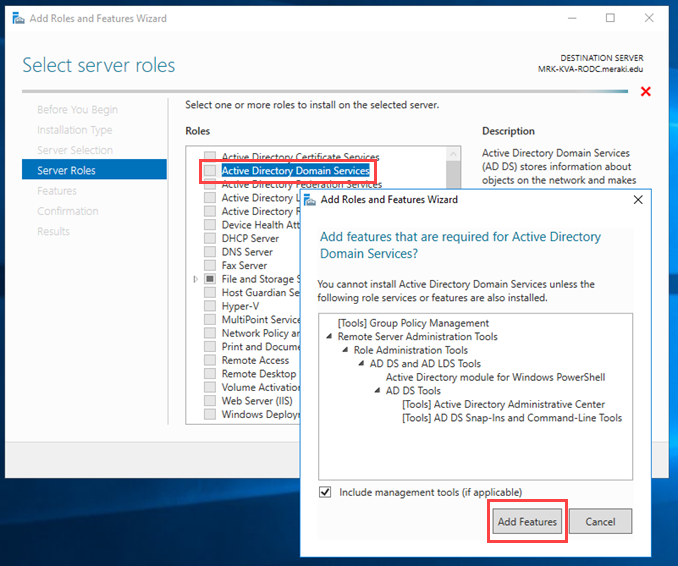Click the roles list scrollbar up arrow

coord(453,154)
